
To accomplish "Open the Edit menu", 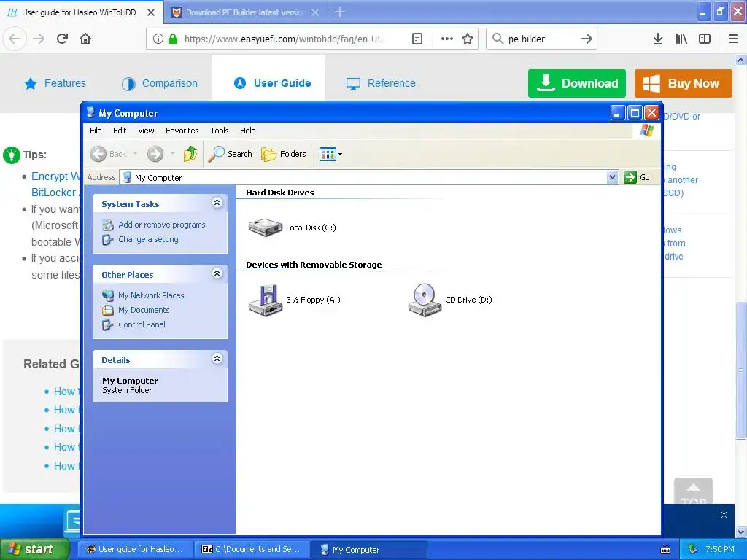I will click(x=120, y=131).
